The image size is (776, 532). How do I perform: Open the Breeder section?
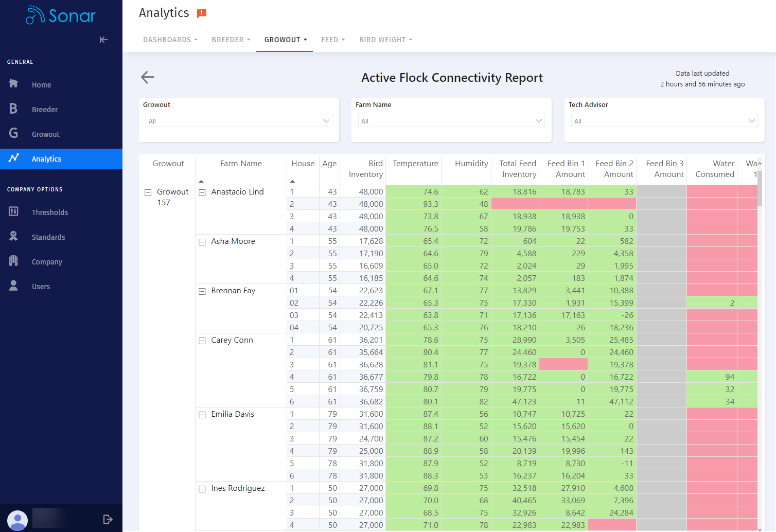[45, 110]
